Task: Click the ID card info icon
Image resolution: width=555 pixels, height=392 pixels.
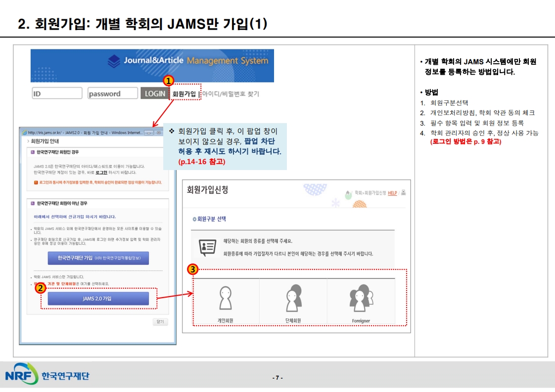Action: pos(207,248)
